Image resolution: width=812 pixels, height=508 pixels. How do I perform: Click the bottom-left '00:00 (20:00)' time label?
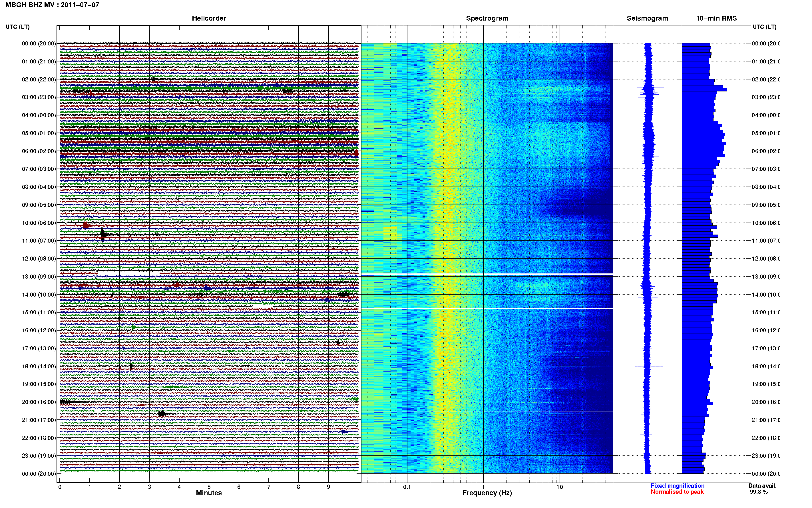coord(39,474)
